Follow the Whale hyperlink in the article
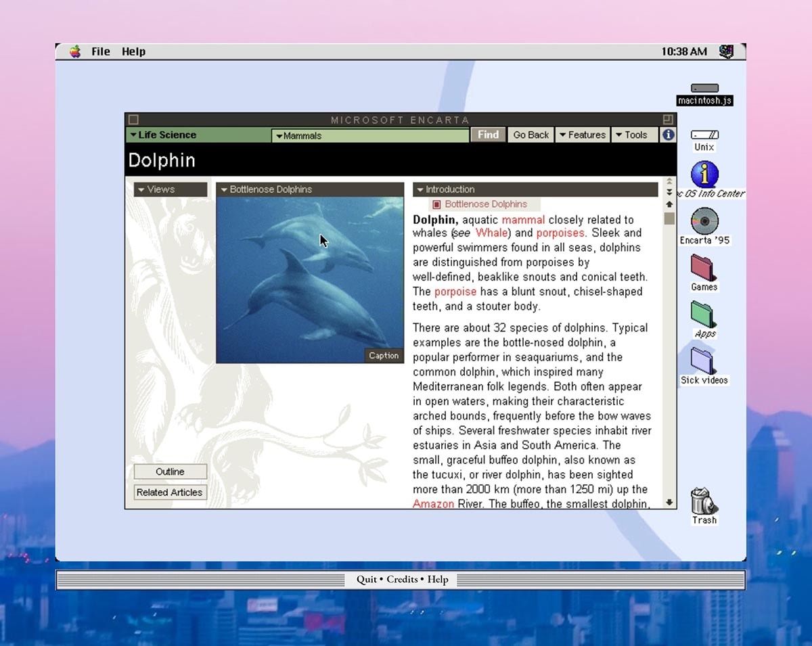The width and height of the screenshot is (812, 646). pyautogui.click(x=491, y=233)
